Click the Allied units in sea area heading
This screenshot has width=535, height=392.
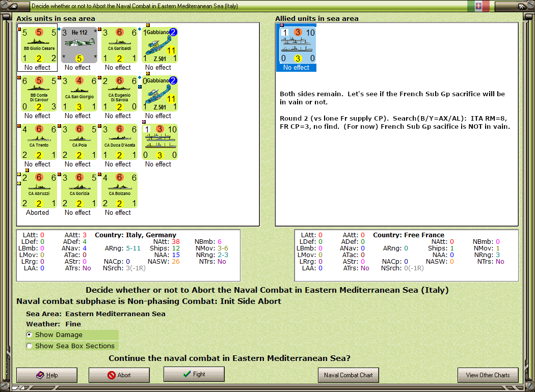(316, 18)
